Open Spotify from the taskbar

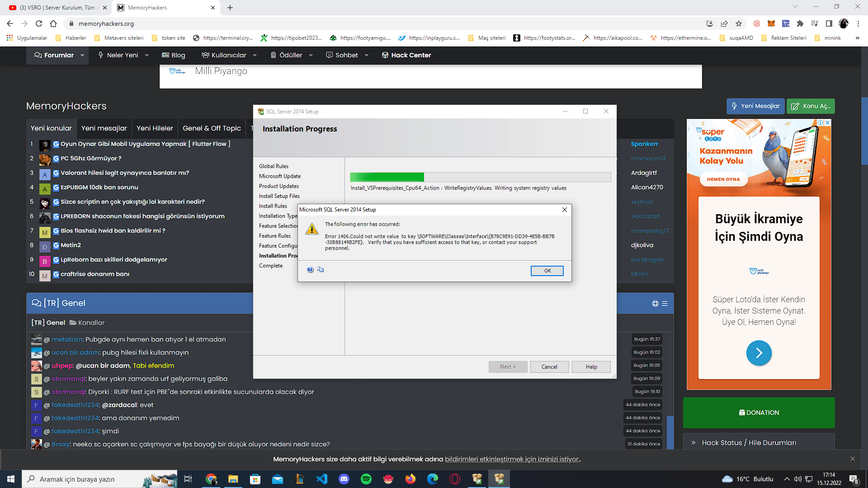tap(366, 479)
